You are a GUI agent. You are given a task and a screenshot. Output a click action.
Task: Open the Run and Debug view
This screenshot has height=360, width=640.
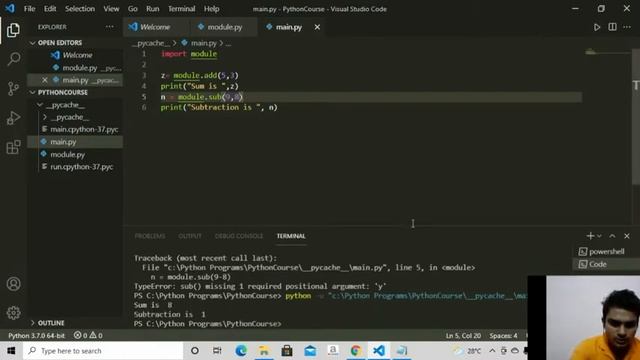tap(13, 118)
